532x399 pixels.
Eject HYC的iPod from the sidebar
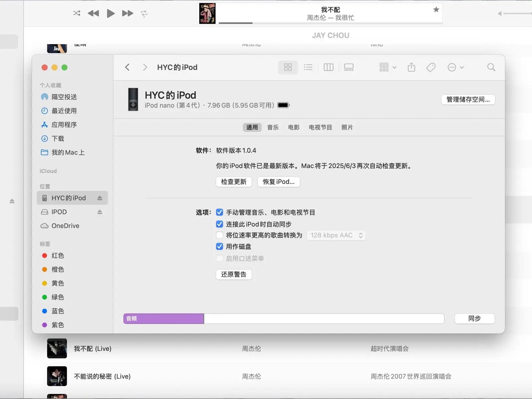point(99,198)
